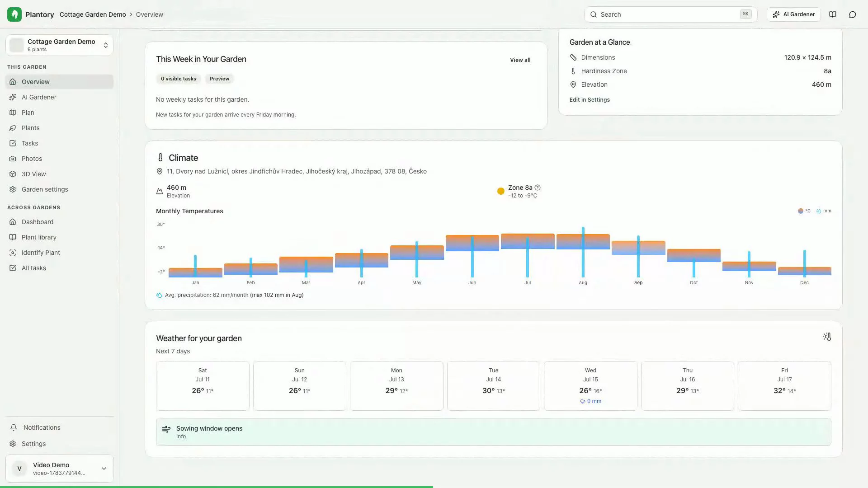Toggle the Preview chip in weekly tasks
The width and height of the screenshot is (868, 488).
[x=219, y=79]
